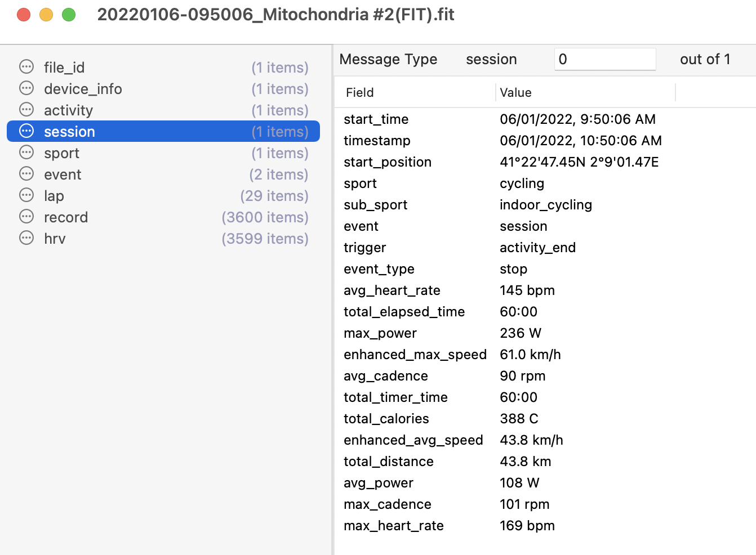Image resolution: width=756 pixels, height=555 pixels.
Task: Click the window title with the .fit filename
Action: click(x=275, y=15)
